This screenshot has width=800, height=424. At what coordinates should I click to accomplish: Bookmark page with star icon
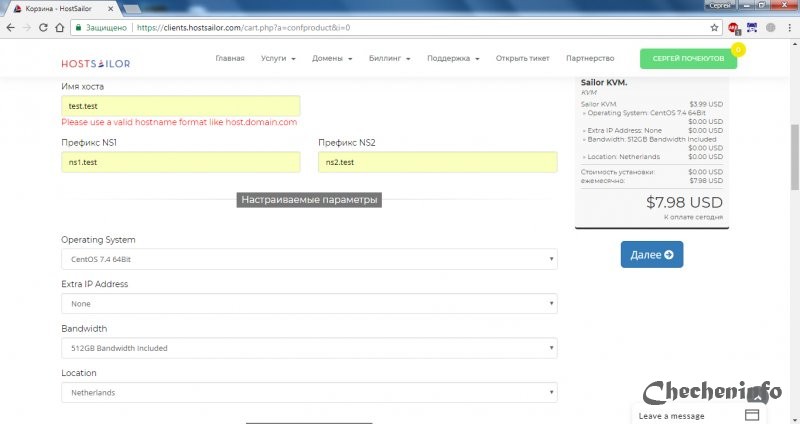tap(714, 28)
